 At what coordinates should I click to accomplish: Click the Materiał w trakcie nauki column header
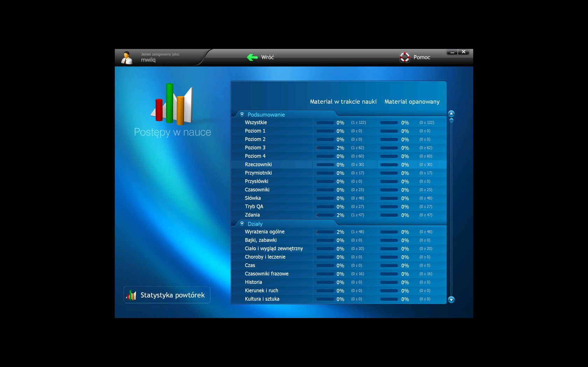pyautogui.click(x=343, y=102)
